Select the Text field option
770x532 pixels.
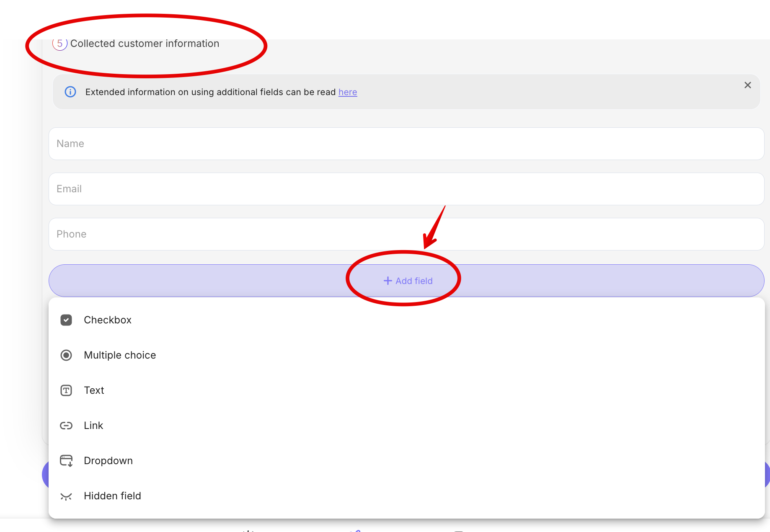(94, 390)
